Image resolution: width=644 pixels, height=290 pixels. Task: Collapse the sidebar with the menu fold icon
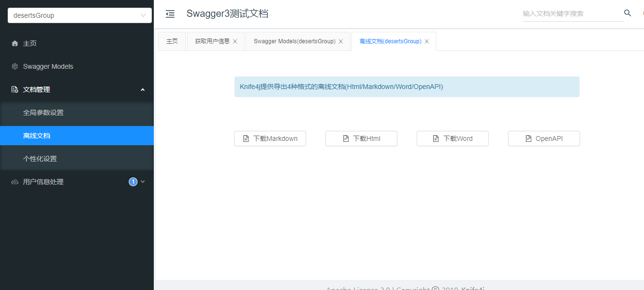point(170,14)
